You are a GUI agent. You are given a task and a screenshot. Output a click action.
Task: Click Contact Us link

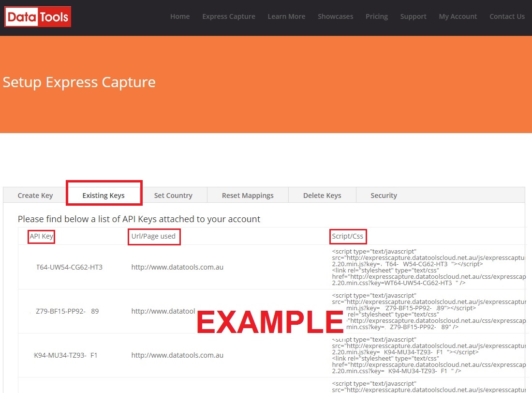(507, 16)
